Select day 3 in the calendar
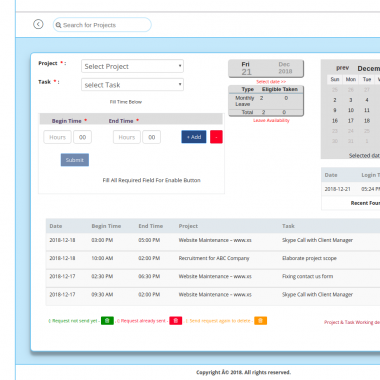The height and width of the screenshot is (380, 380). point(351,100)
